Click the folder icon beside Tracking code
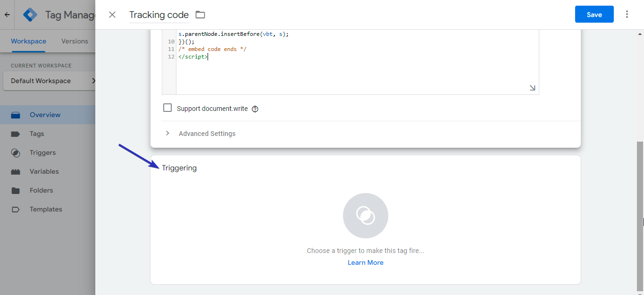The width and height of the screenshot is (644, 295). click(201, 15)
